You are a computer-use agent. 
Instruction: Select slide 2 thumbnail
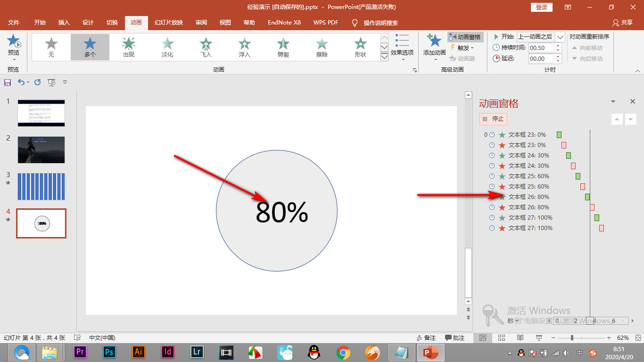click(x=41, y=150)
